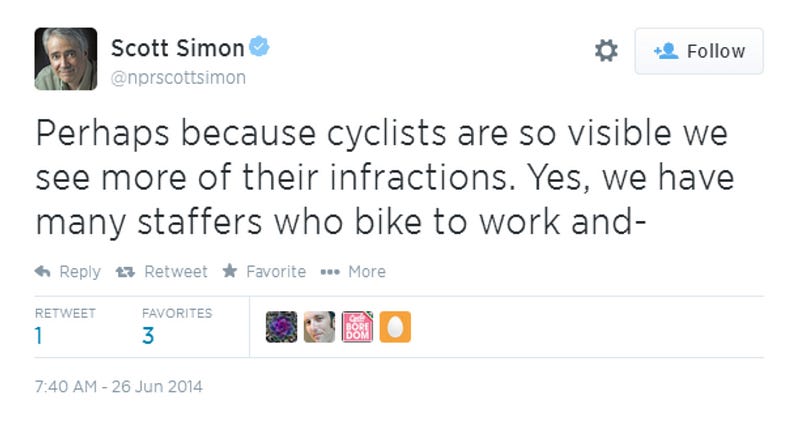800x429 pixels.
Task: View the retweet count of 1
Action: coord(39,336)
